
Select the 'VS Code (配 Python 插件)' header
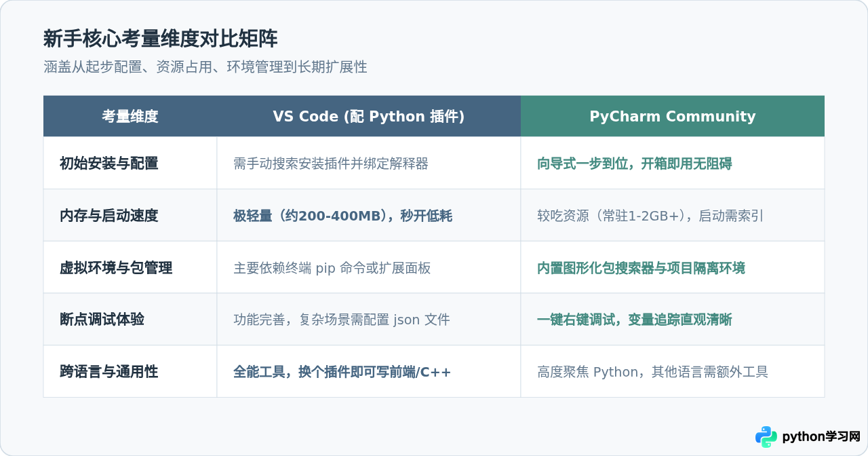tap(369, 116)
